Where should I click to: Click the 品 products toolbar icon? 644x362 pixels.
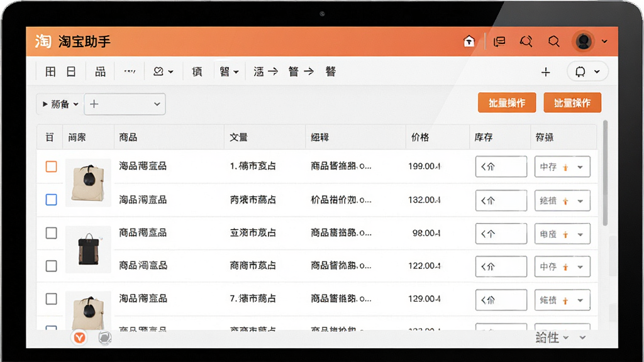coord(100,72)
